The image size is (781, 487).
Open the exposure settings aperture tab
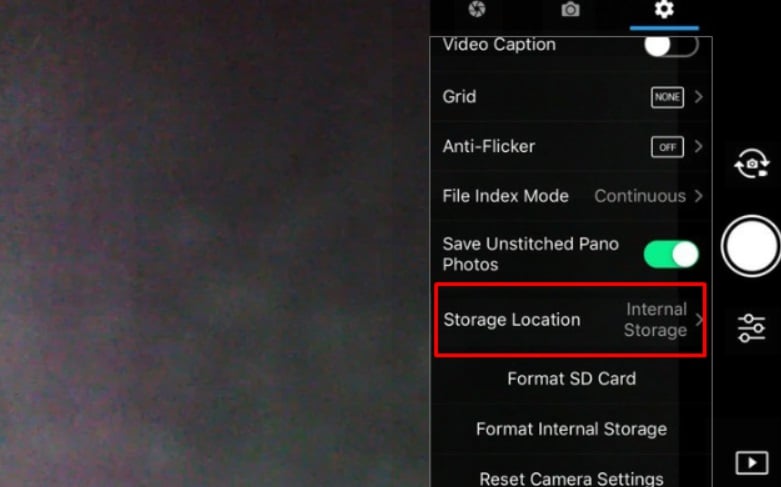(x=477, y=10)
